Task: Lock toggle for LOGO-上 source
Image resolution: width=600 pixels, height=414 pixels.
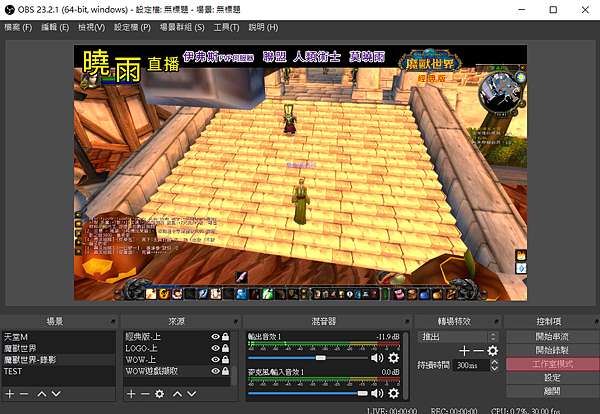Action: pos(225,348)
